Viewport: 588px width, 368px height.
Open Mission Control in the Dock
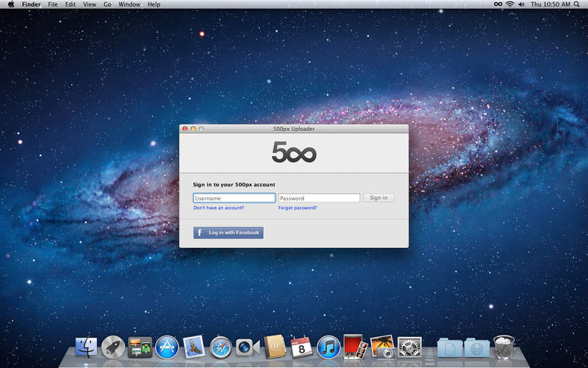[x=140, y=347]
